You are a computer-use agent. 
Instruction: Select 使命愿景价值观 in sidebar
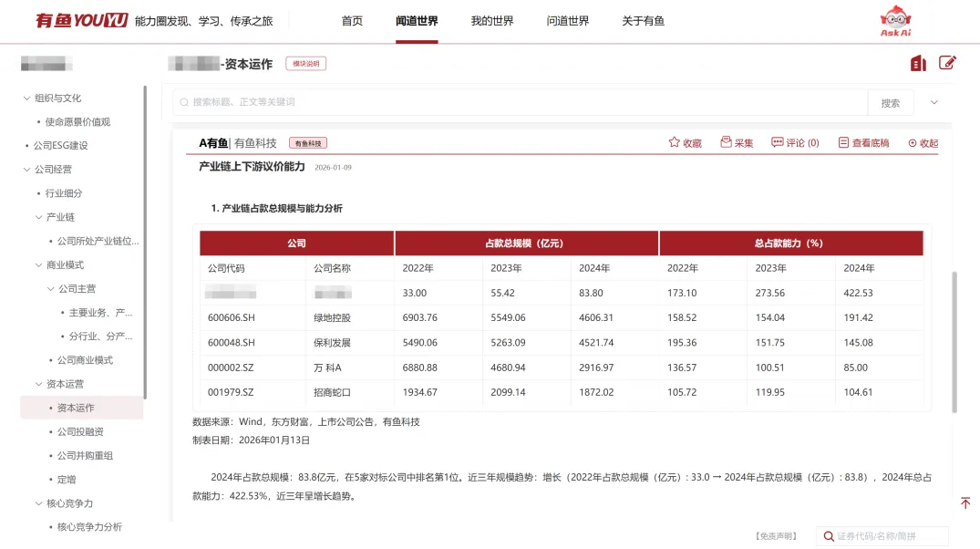[x=77, y=122]
